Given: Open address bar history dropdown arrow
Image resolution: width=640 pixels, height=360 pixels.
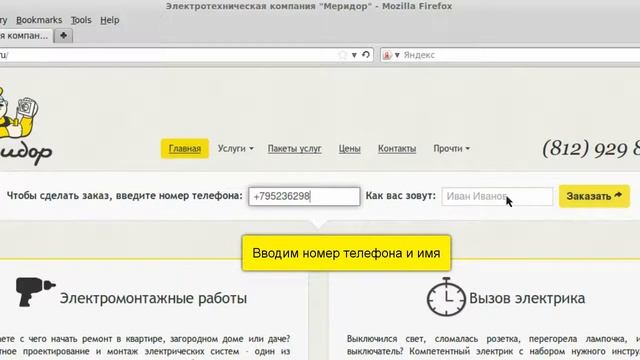Looking at the screenshot, I should (354, 55).
